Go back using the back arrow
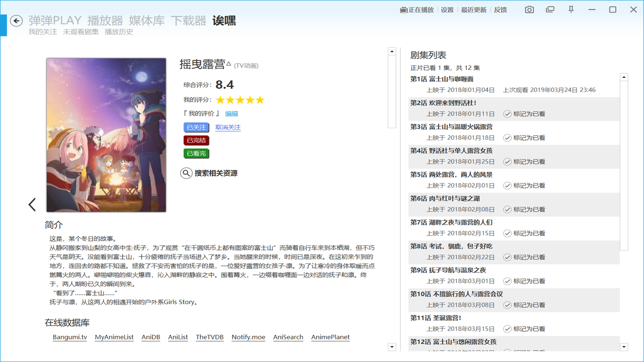Screen dimensions: 644x362 (x=16, y=21)
